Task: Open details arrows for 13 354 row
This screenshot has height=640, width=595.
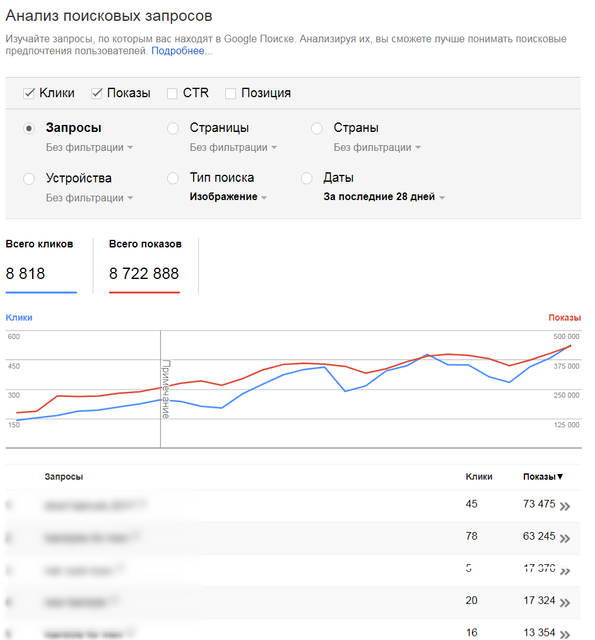Action: [565, 635]
